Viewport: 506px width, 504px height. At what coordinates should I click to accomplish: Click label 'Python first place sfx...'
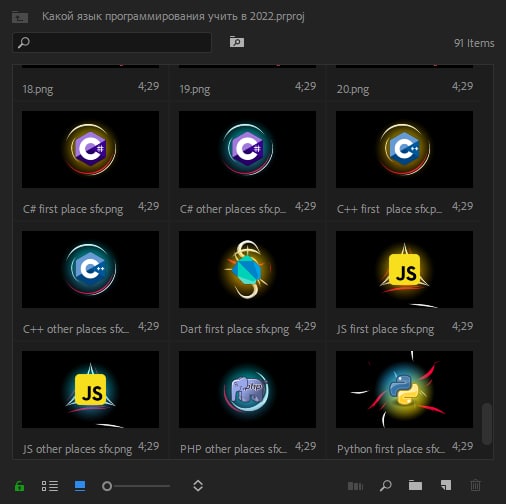tap(391, 449)
